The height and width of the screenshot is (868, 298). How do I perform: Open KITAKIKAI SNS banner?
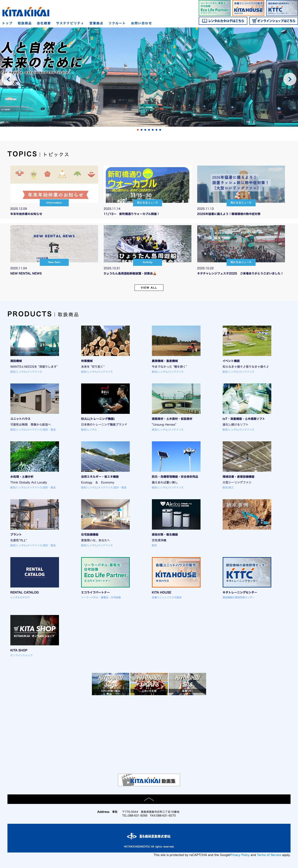pos(187,684)
